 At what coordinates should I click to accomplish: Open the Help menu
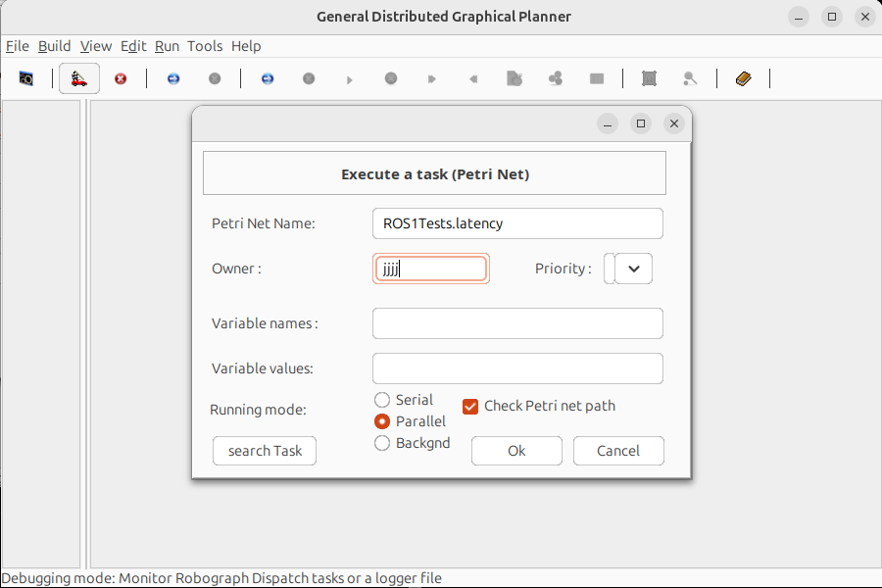pyautogui.click(x=246, y=46)
